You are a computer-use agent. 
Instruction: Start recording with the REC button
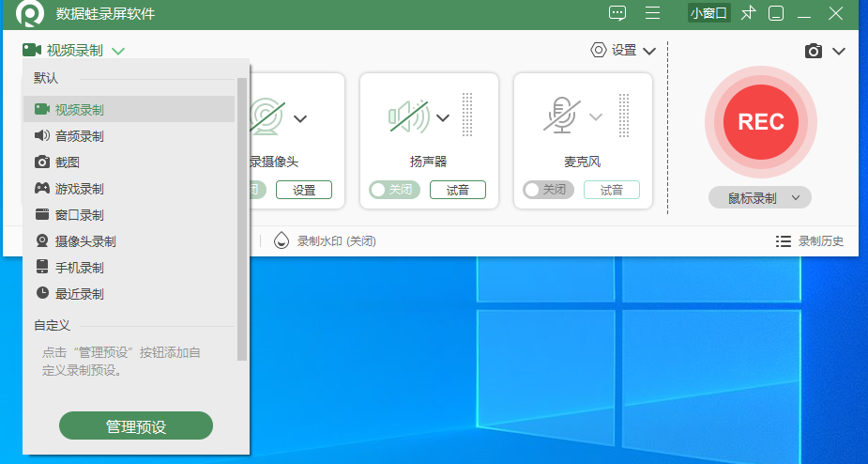[761, 122]
